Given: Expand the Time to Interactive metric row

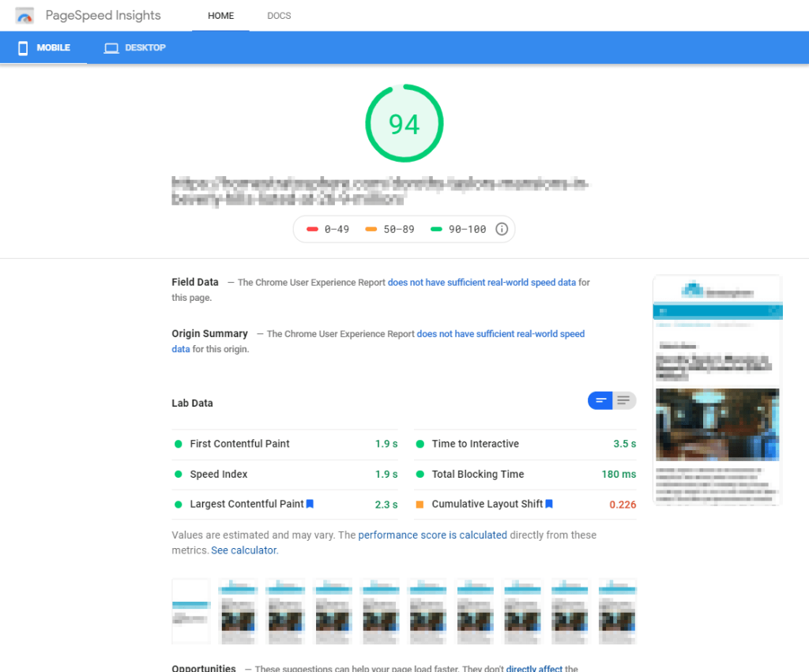Looking at the screenshot, I should coord(525,444).
